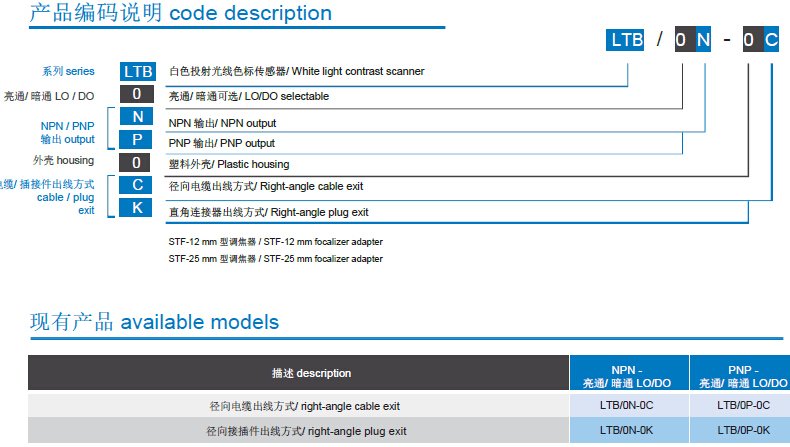
Task: Click the blue K box for plug exit
Action: click(x=137, y=207)
